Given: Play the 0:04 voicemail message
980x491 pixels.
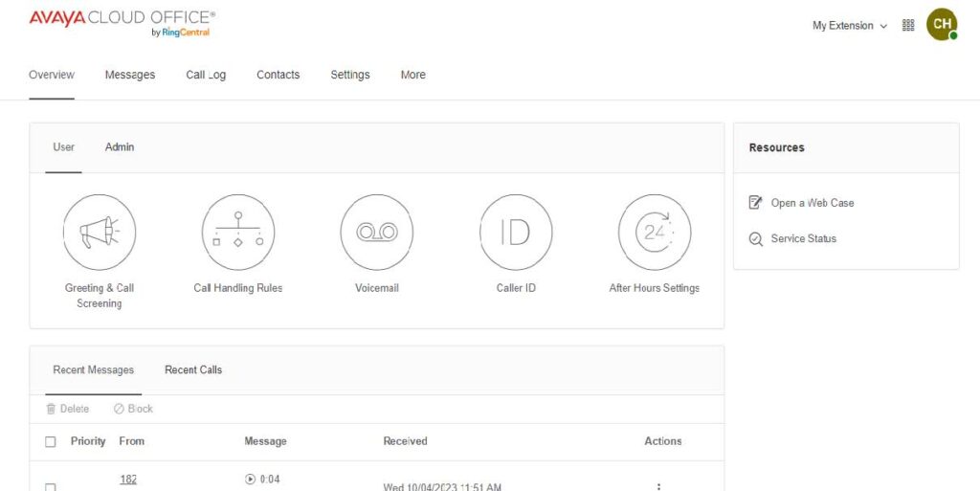Looking at the screenshot, I should click(251, 480).
